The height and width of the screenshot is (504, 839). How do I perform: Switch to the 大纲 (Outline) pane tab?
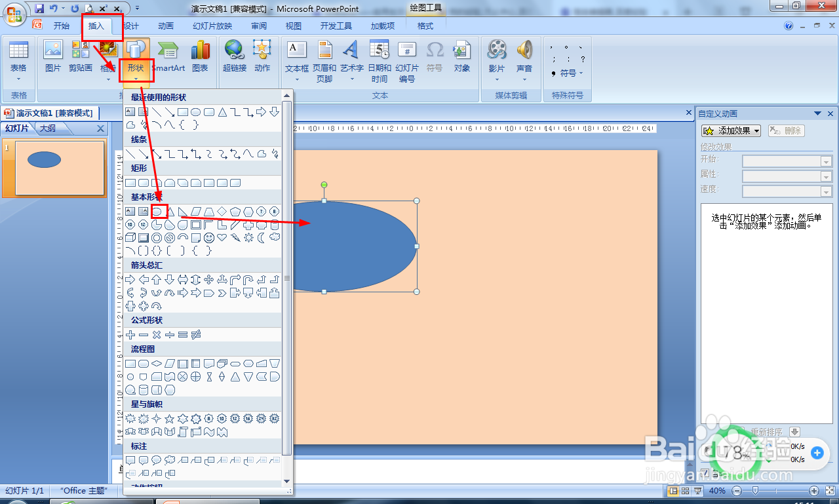point(47,128)
